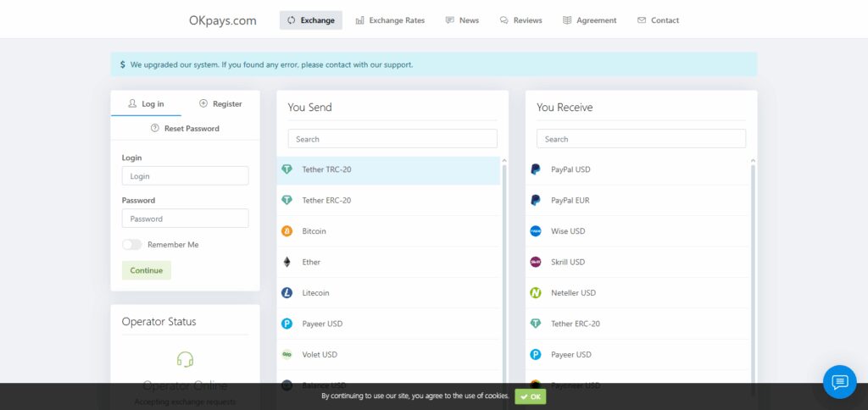868x410 pixels.
Task: Click the Log in user icon
Action: [x=132, y=103]
